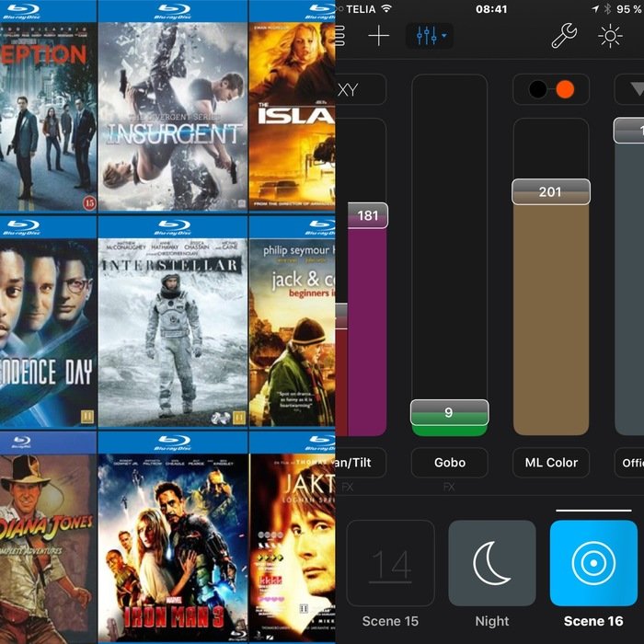Select the Scene 16 target icon
Image resolution: width=644 pixels, height=644 pixels.
(593, 563)
